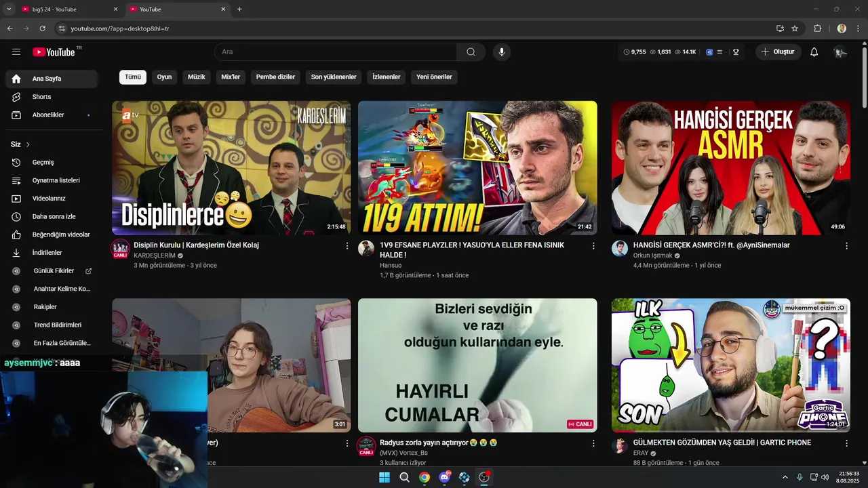868x488 pixels.
Task: Open options for 1V9 EFSANE video
Action: point(593,246)
